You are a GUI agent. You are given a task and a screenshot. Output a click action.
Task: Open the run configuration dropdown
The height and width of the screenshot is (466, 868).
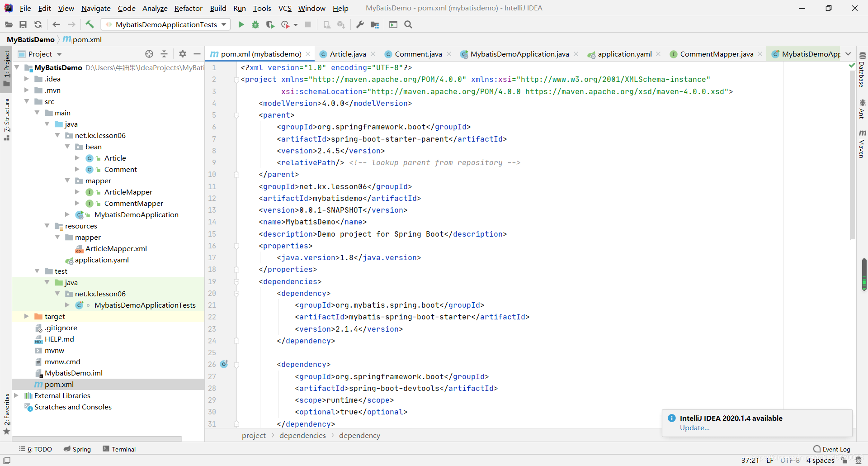[x=165, y=24]
